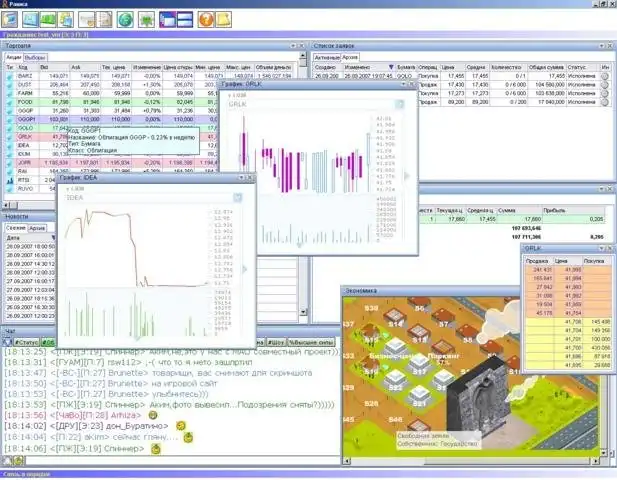This screenshot has height=480, width=617.
Task: Click the green puzzle piece toolbar icon
Action: pos(146,19)
